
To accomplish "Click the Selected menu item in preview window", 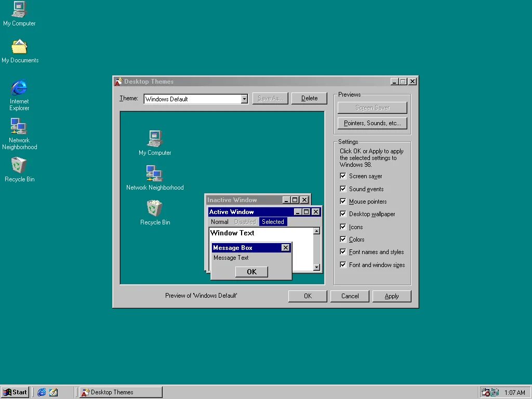I will 273,221.
